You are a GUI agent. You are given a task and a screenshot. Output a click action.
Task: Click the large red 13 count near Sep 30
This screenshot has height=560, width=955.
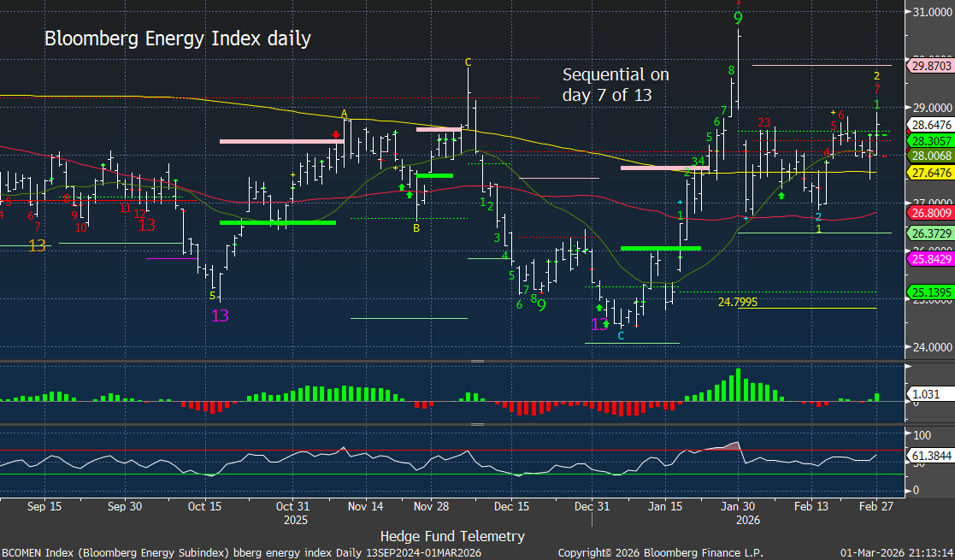[x=147, y=226]
